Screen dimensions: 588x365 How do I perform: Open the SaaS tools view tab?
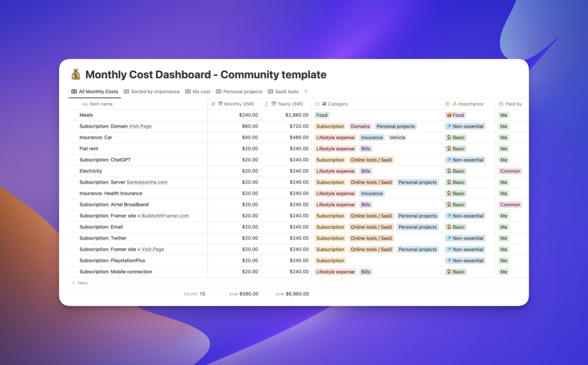tap(283, 91)
